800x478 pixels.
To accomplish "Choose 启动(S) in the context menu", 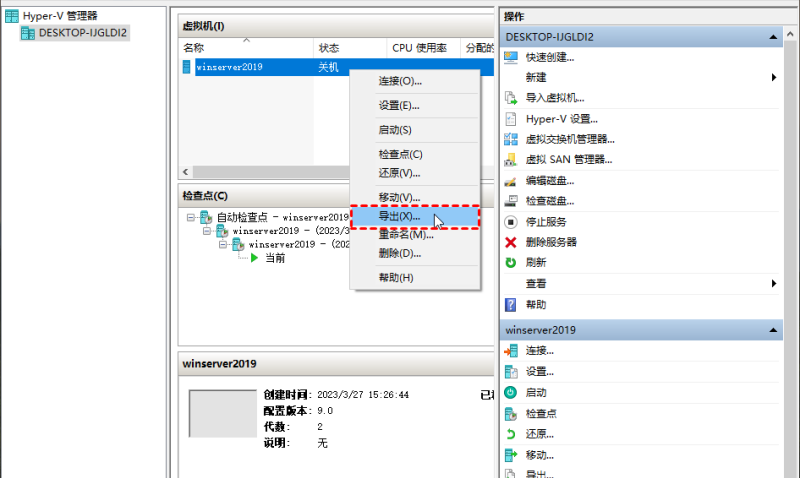I will tap(415, 130).
